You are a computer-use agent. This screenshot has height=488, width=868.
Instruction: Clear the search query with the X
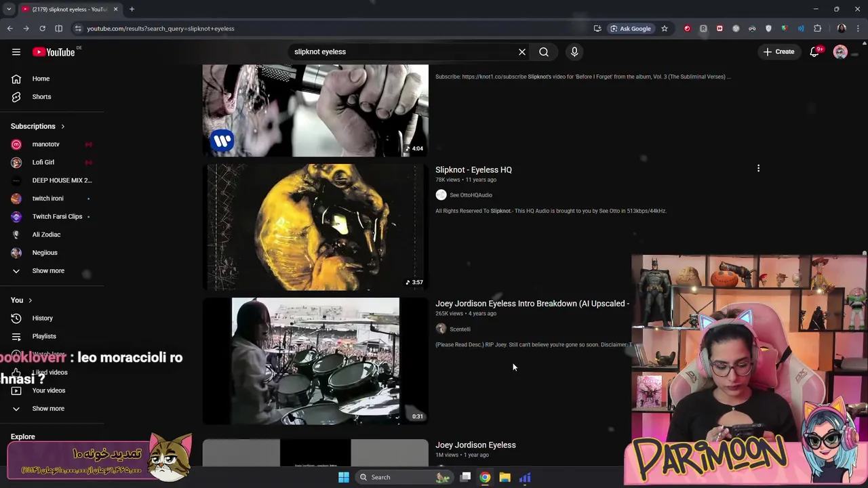click(x=522, y=52)
